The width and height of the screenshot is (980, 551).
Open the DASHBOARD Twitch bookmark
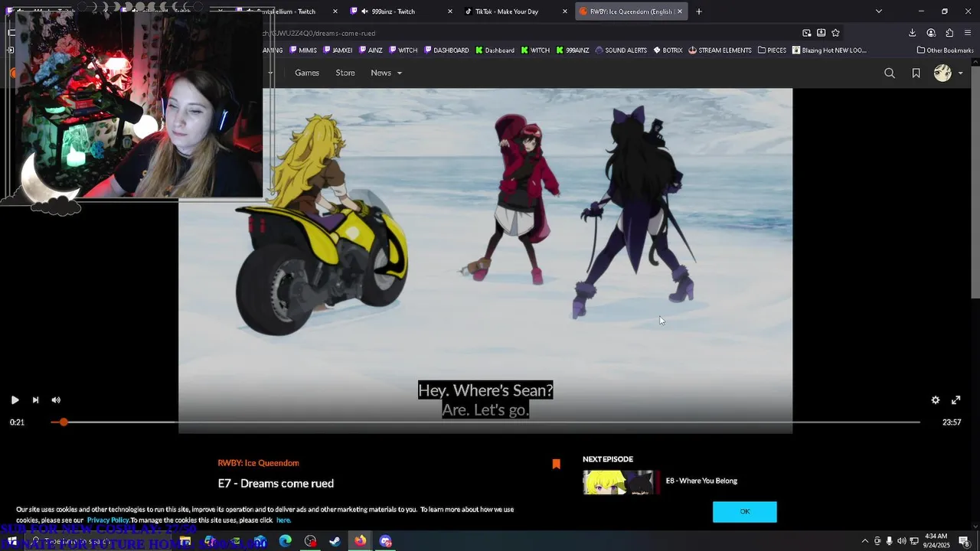pos(446,51)
